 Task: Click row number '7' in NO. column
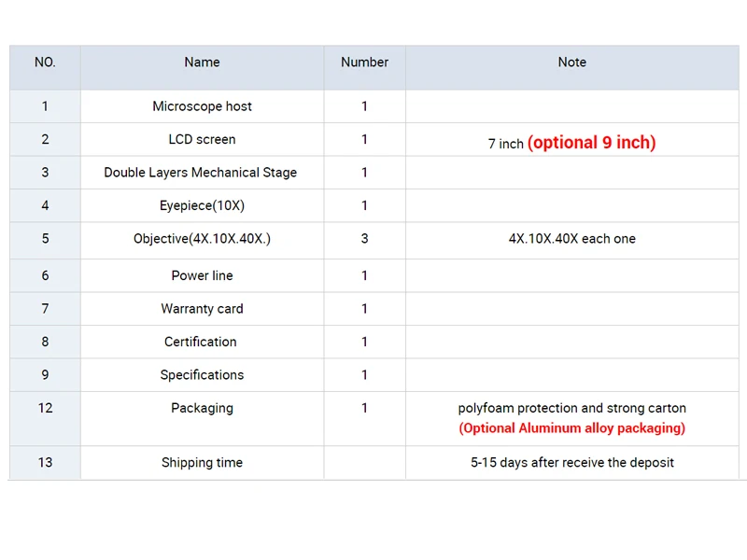[x=45, y=309]
